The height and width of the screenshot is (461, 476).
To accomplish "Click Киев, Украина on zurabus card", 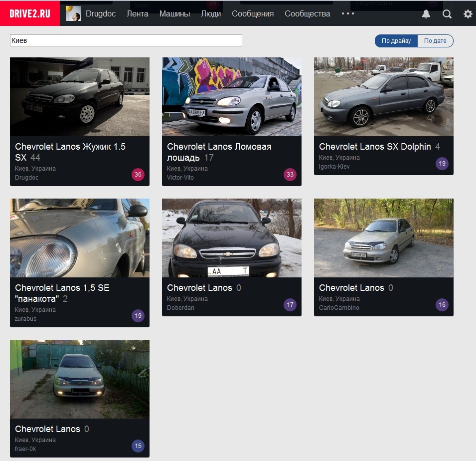I will click(35, 310).
